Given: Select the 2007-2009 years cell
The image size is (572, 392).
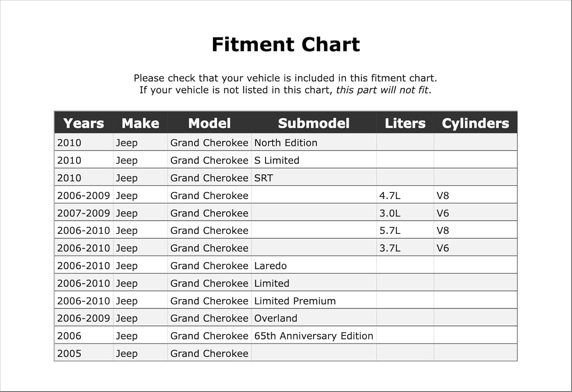Looking at the screenshot, I should [84, 213].
